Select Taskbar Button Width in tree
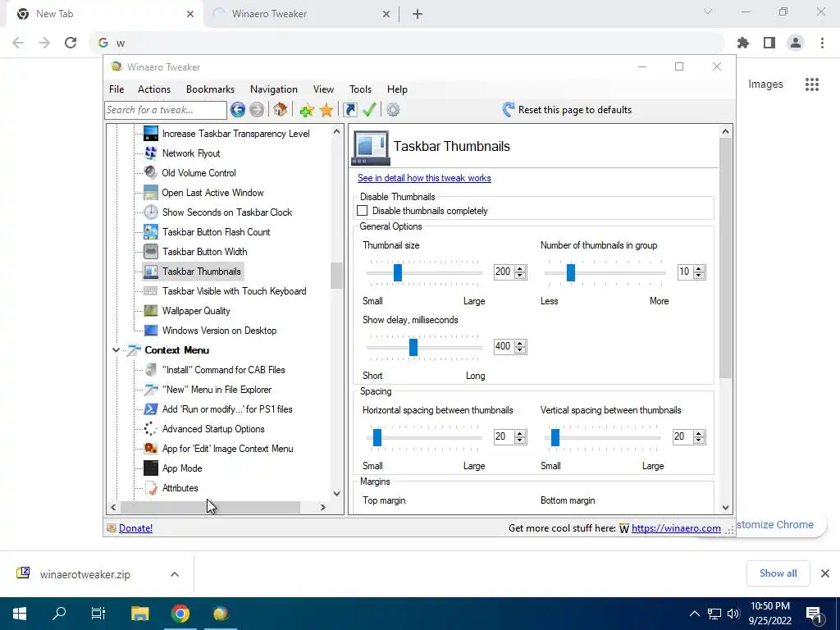The height and width of the screenshot is (630, 840). tap(204, 252)
